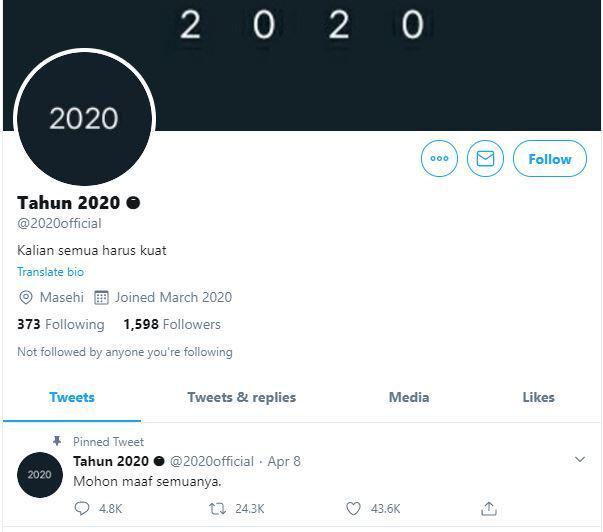Click the calendar icon beside Joined March 2020
The width and height of the screenshot is (603, 532).
101,297
